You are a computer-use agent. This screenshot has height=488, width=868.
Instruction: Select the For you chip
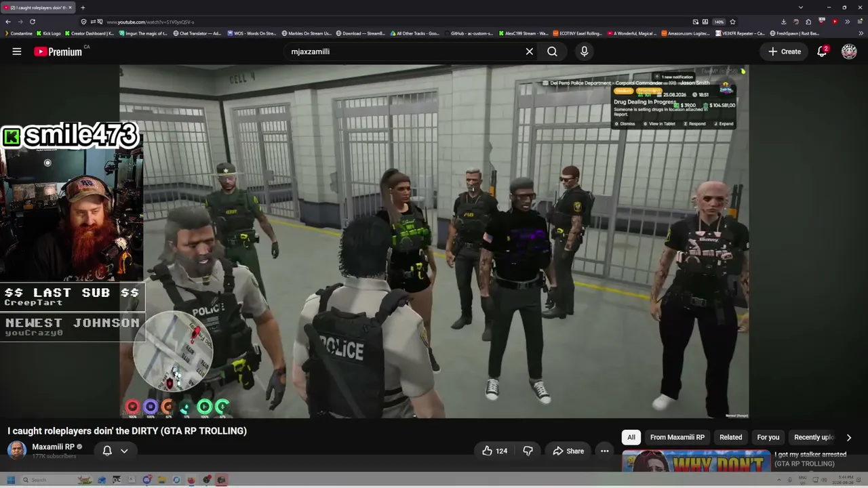click(768, 437)
